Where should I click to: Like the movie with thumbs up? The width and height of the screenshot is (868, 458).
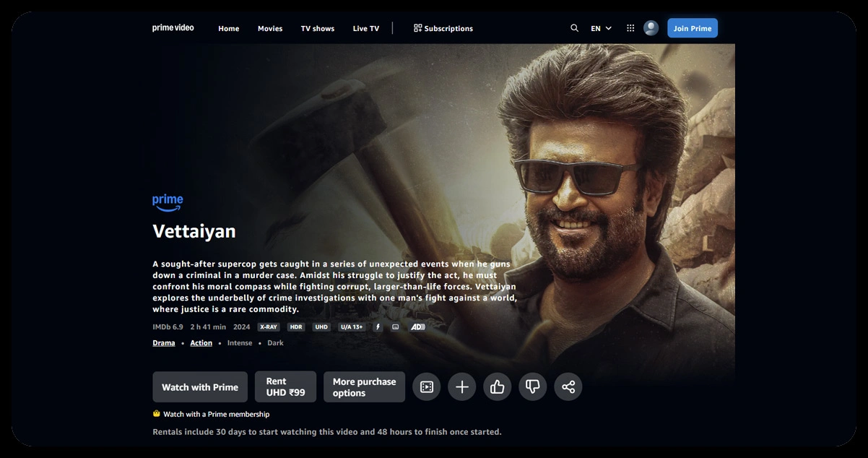pos(498,387)
